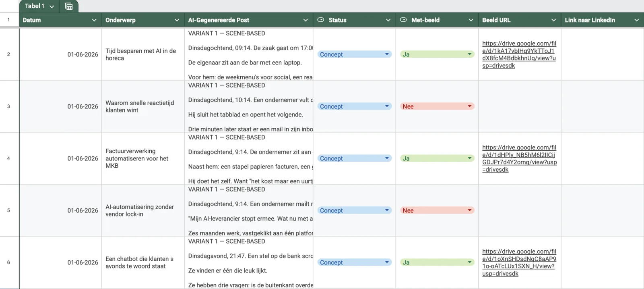The height and width of the screenshot is (289, 644).
Task: Select post cell 'Ze vinden er één die leuk lijkt'
Action: click(249, 262)
